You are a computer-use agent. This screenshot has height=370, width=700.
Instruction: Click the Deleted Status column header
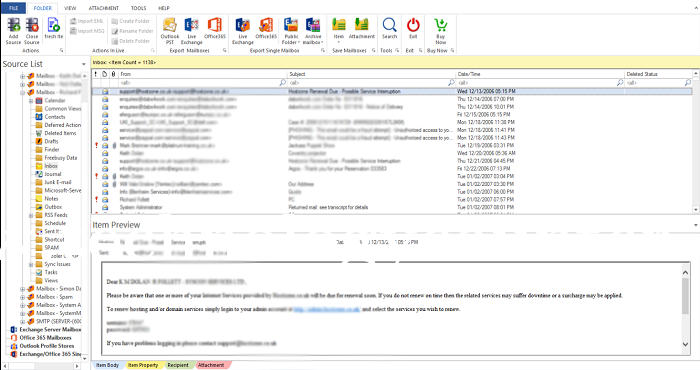pos(658,74)
